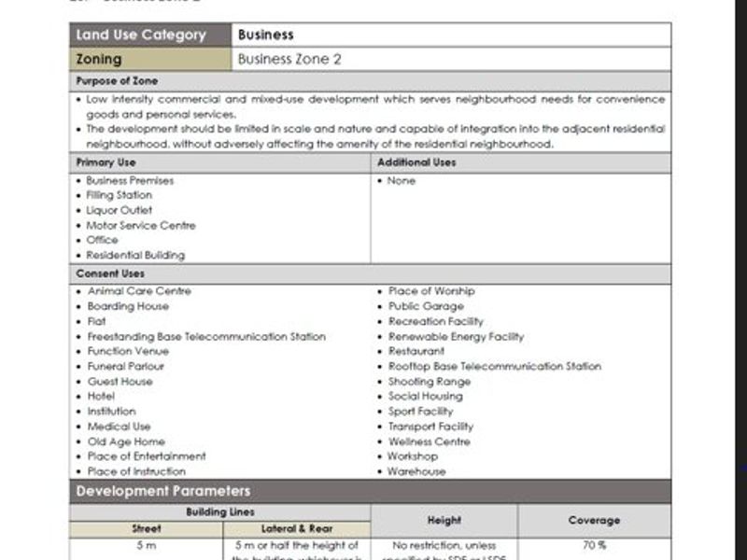Click the Building Lines column header

(x=219, y=511)
